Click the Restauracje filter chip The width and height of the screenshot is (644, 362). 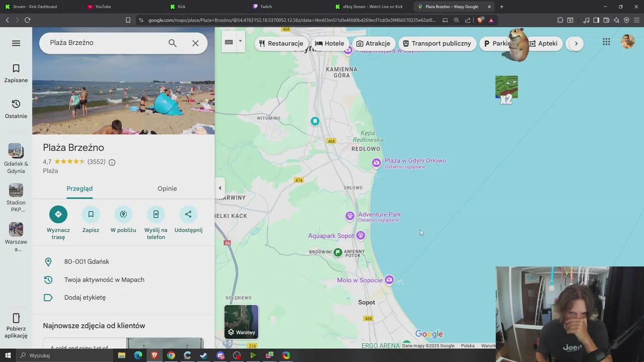tap(281, 43)
